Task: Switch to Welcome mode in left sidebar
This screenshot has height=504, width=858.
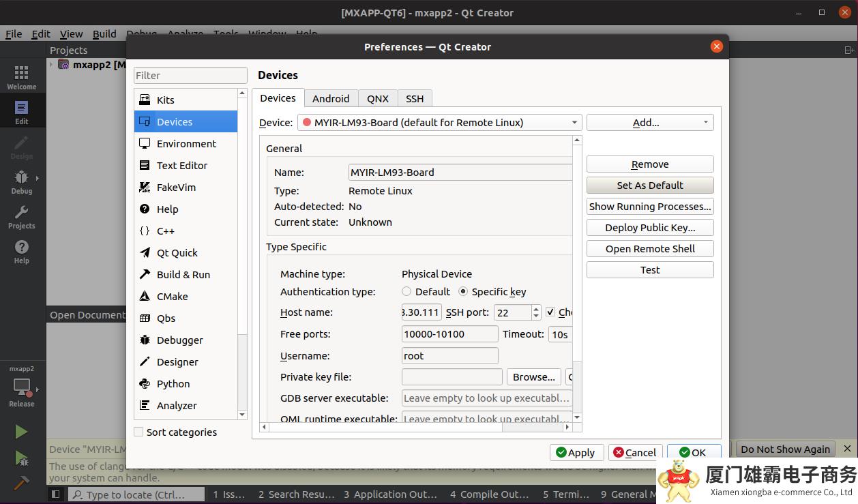Action: tap(22, 77)
